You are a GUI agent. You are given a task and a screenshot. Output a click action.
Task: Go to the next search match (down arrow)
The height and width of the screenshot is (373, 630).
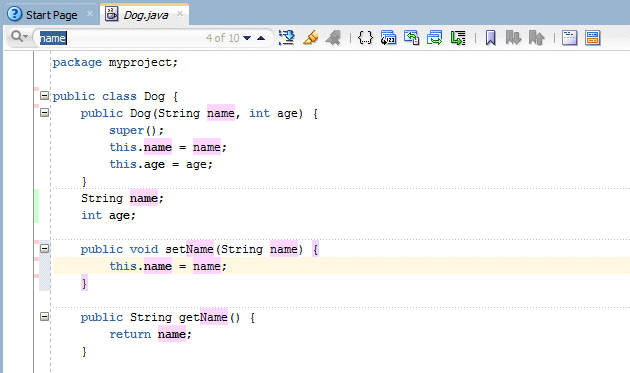[247, 38]
